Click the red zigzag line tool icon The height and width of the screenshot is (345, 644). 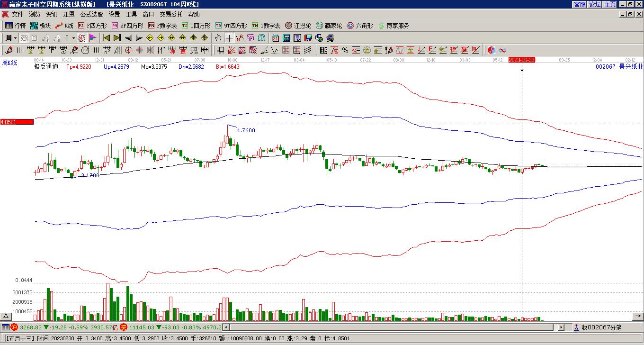tap(240, 38)
